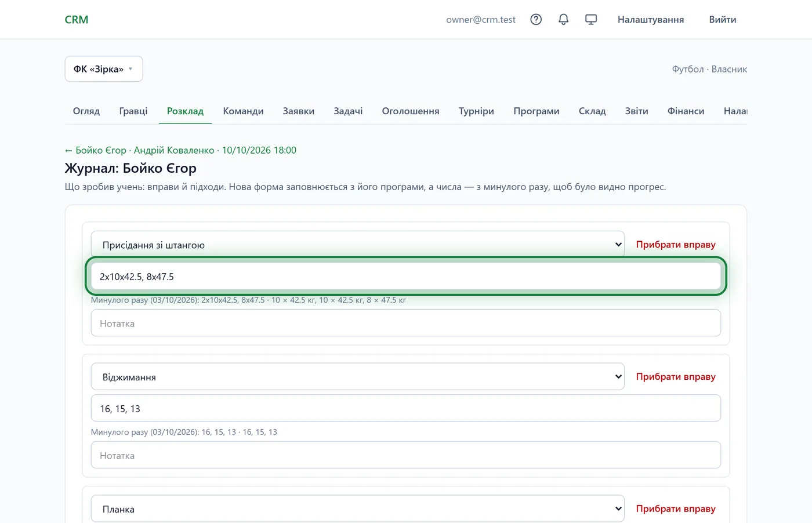812x523 pixels.
Task: Open notifications bell icon
Action: (563, 20)
